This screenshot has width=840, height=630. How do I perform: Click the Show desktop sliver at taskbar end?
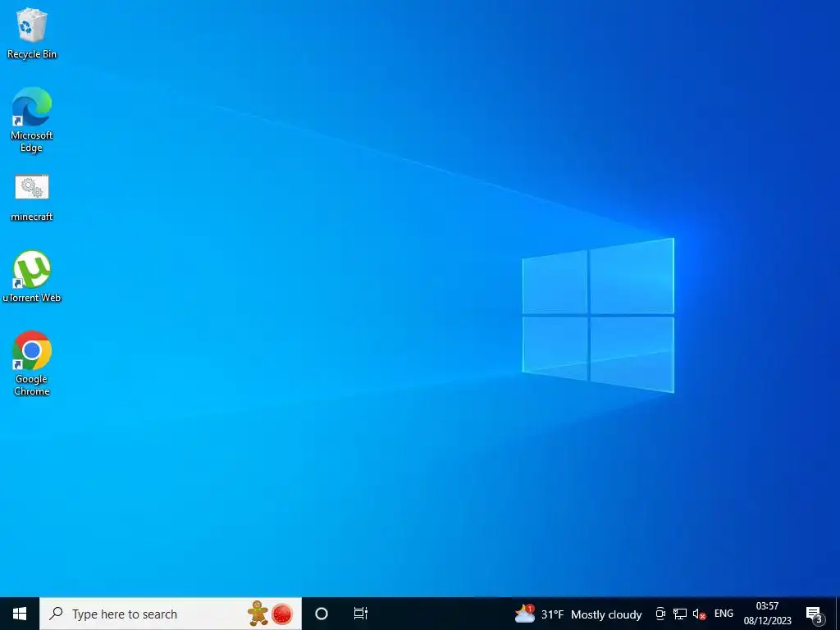point(838,614)
